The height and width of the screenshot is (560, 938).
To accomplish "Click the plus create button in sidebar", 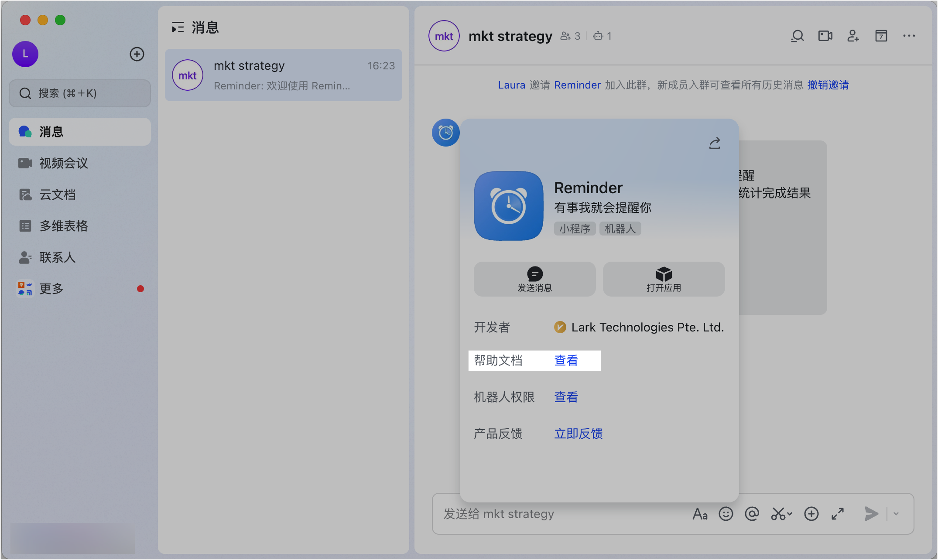I will coord(137,54).
